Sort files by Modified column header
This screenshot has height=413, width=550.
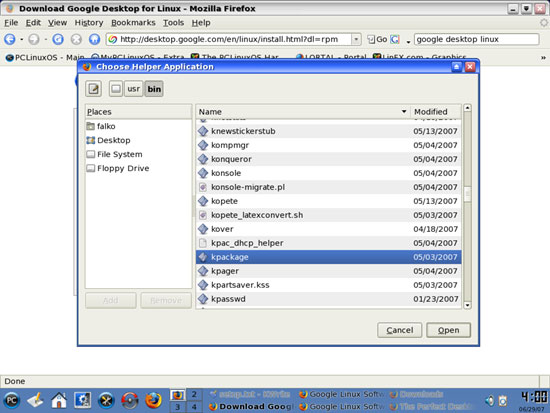pyautogui.click(x=435, y=112)
